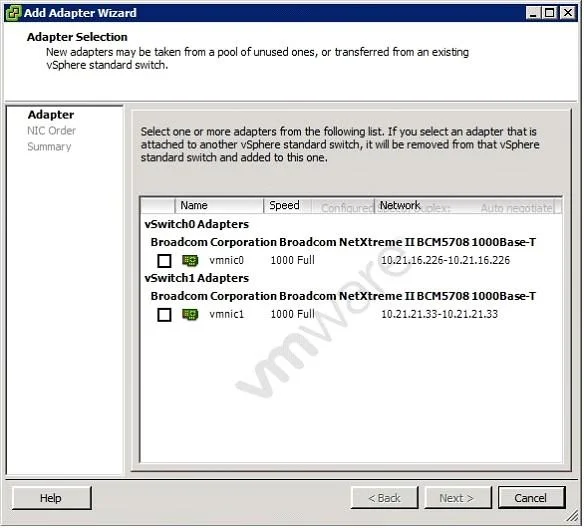Image resolution: width=584 pixels, height=528 pixels.
Task: Sort adapters by the Name column header
Action: click(x=219, y=206)
